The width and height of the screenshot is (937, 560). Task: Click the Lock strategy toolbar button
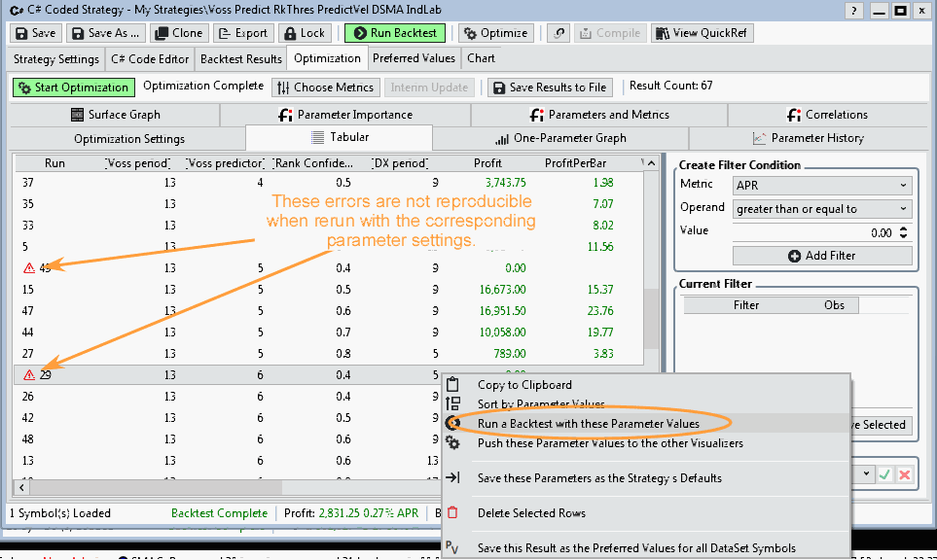coord(306,33)
